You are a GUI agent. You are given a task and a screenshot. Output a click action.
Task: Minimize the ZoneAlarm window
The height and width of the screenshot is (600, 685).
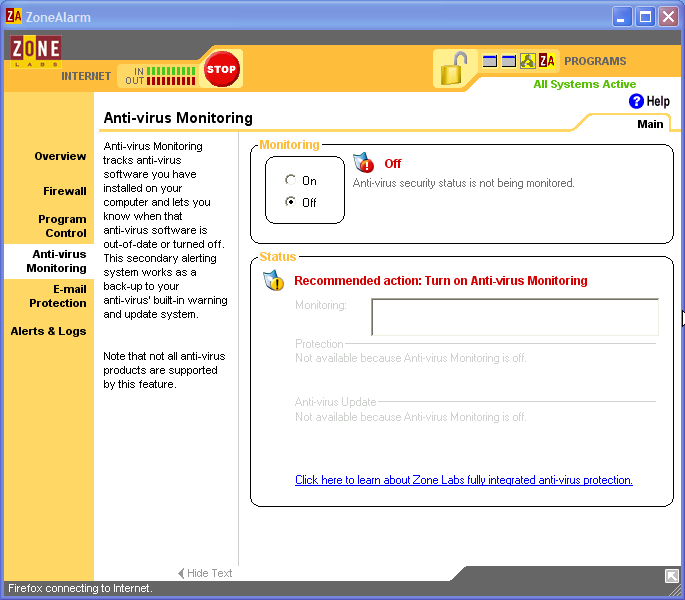[621, 17]
